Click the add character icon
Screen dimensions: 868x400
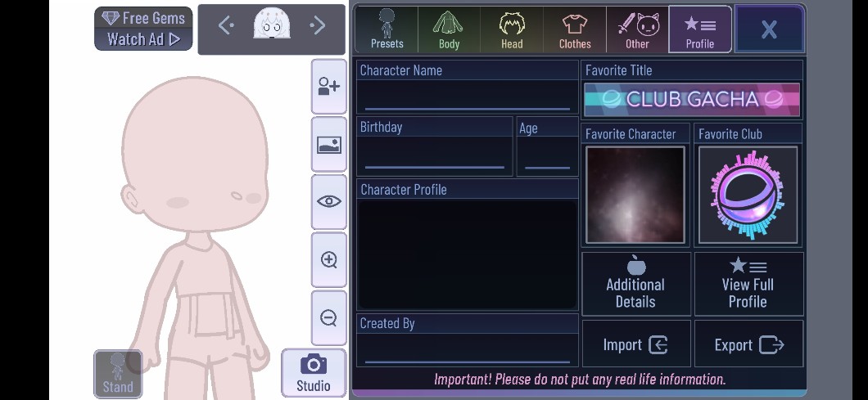pos(329,87)
